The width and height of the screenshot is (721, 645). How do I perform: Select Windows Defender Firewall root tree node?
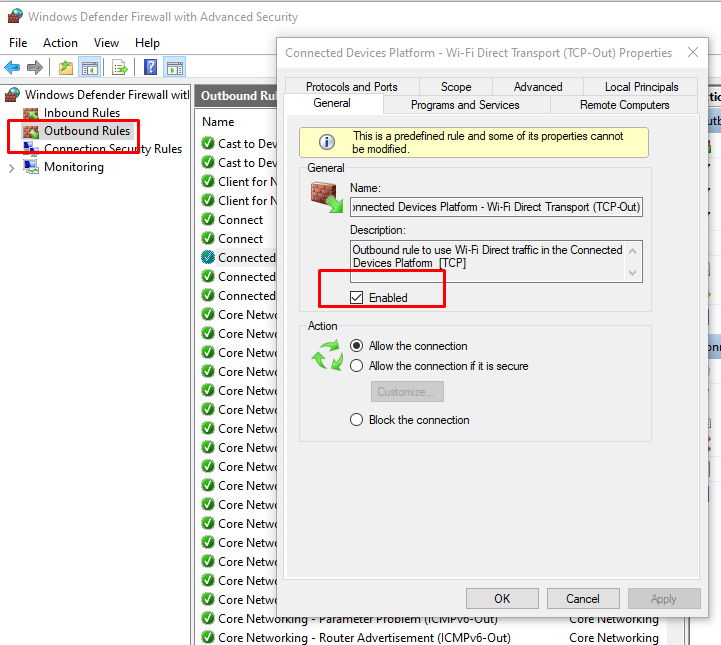tap(107, 95)
